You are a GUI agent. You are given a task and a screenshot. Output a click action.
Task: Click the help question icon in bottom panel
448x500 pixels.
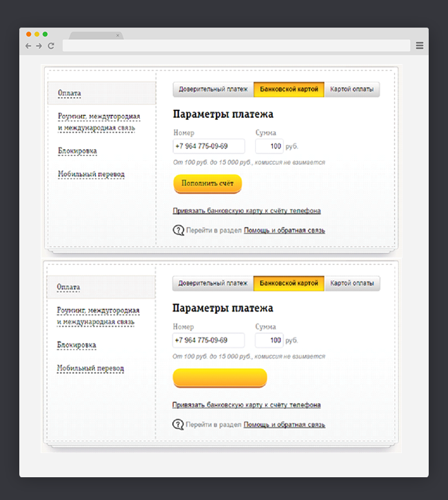pos(178,424)
